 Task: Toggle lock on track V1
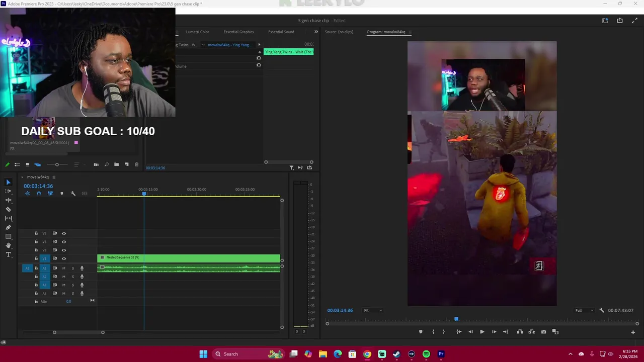tap(36, 258)
